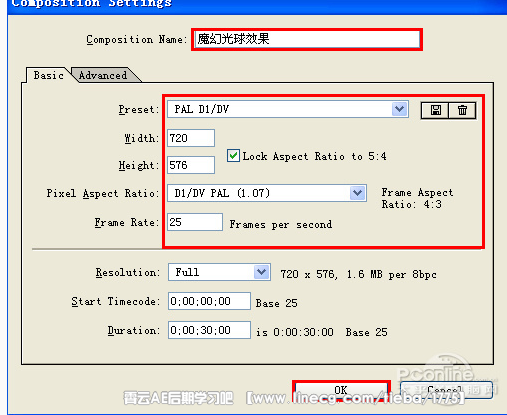Open the Resolution dropdown set to Full

(219, 272)
